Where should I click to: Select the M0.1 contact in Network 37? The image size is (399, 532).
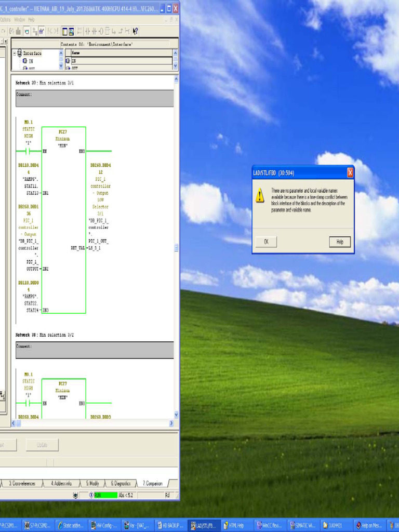point(29,151)
